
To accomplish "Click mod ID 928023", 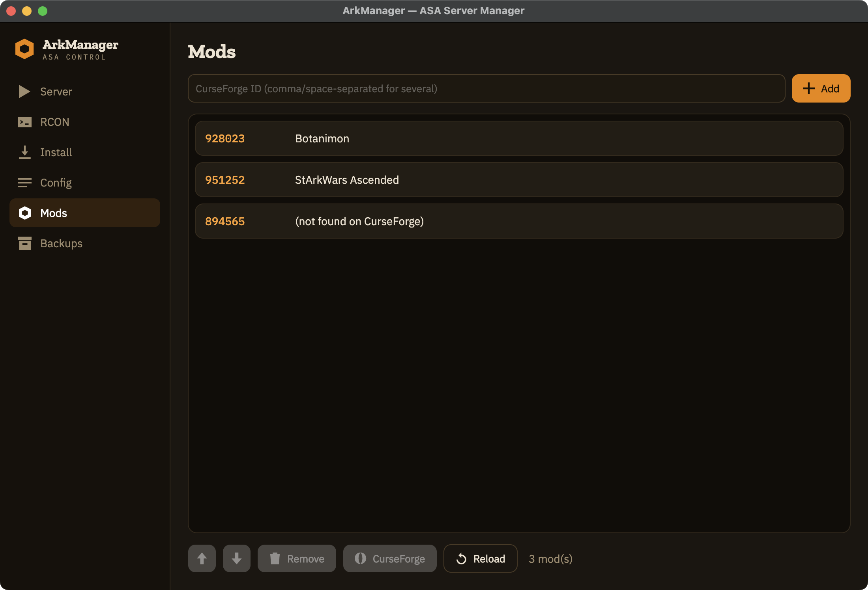I will (x=225, y=138).
